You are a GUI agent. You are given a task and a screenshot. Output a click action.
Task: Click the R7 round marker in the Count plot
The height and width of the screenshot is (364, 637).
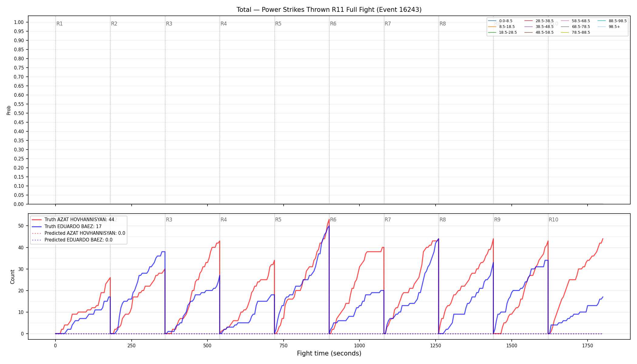coord(388,220)
